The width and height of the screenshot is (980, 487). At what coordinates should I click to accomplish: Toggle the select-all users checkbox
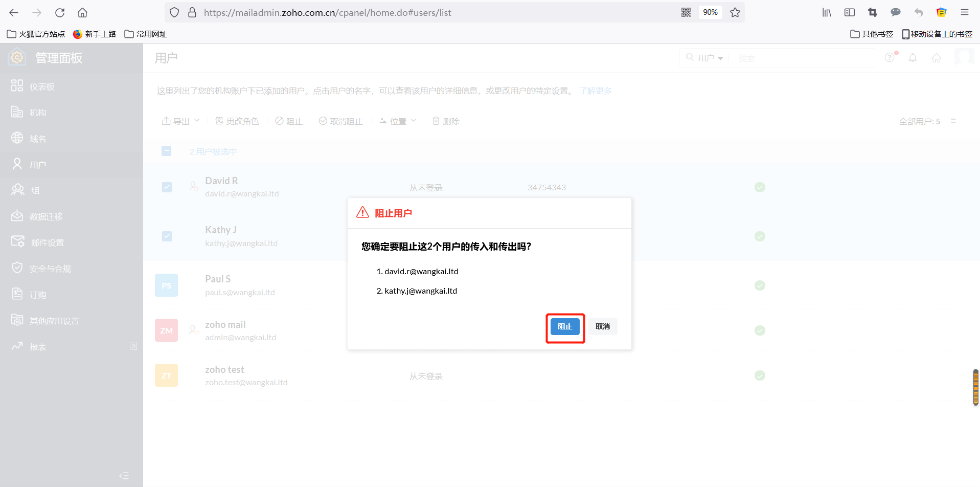click(167, 151)
